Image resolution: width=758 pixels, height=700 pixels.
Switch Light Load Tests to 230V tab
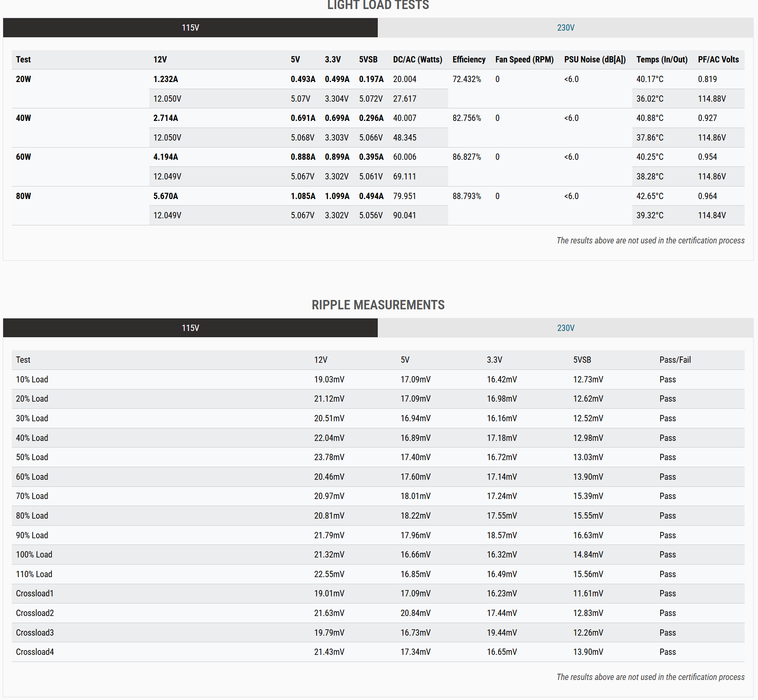click(x=565, y=28)
